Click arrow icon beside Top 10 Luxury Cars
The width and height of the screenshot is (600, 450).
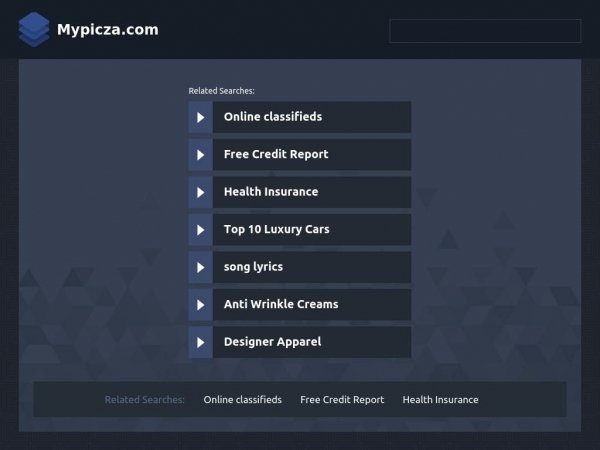pos(200,230)
